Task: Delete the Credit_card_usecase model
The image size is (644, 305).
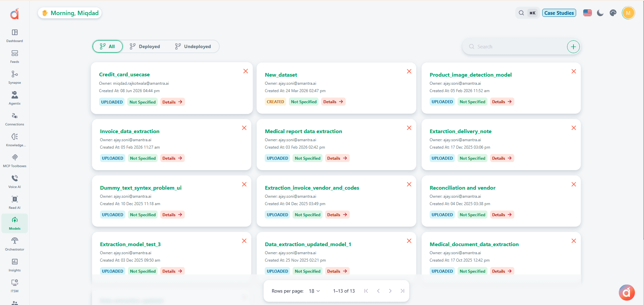Action: point(246,71)
